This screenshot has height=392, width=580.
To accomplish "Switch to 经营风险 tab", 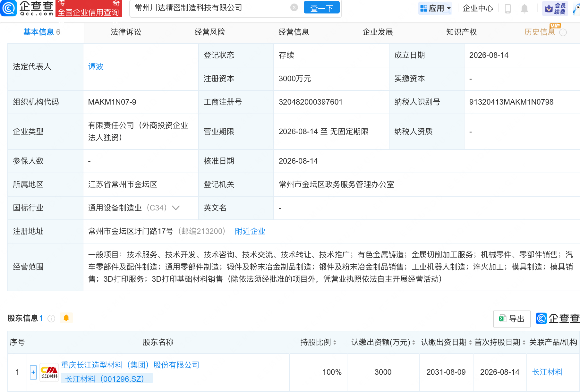I will pos(210,32).
